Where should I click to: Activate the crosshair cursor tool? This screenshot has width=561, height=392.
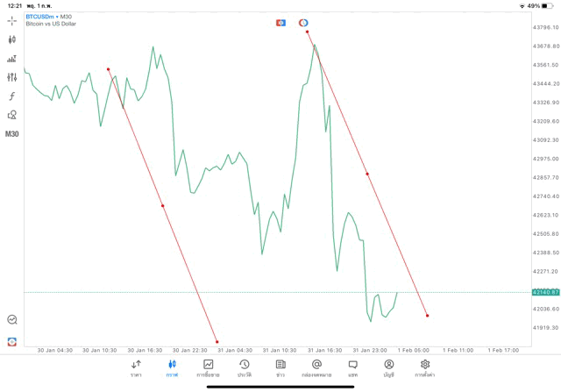point(12,19)
